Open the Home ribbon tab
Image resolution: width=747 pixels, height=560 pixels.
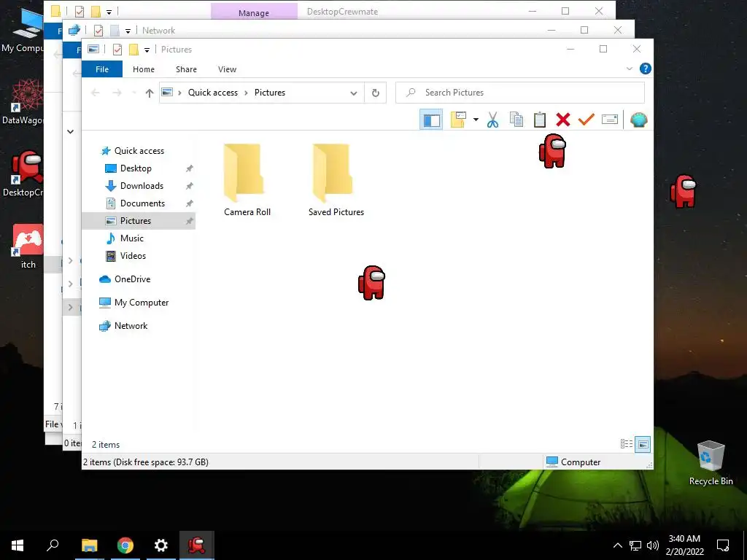click(144, 69)
